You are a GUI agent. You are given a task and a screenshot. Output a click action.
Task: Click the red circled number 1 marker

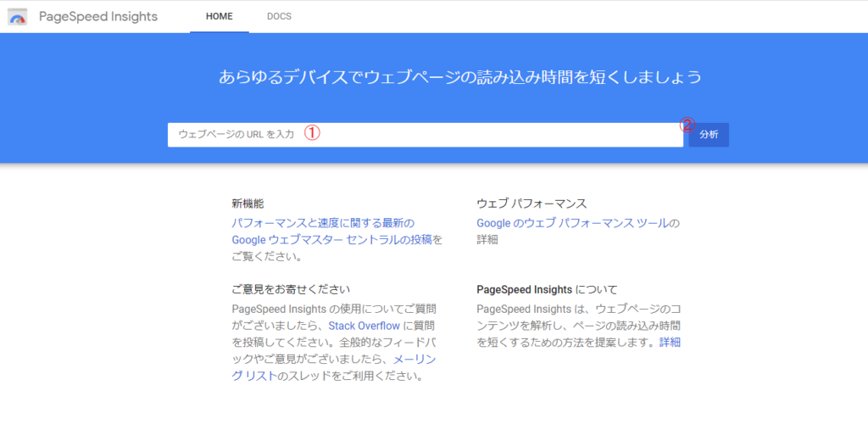point(312,133)
